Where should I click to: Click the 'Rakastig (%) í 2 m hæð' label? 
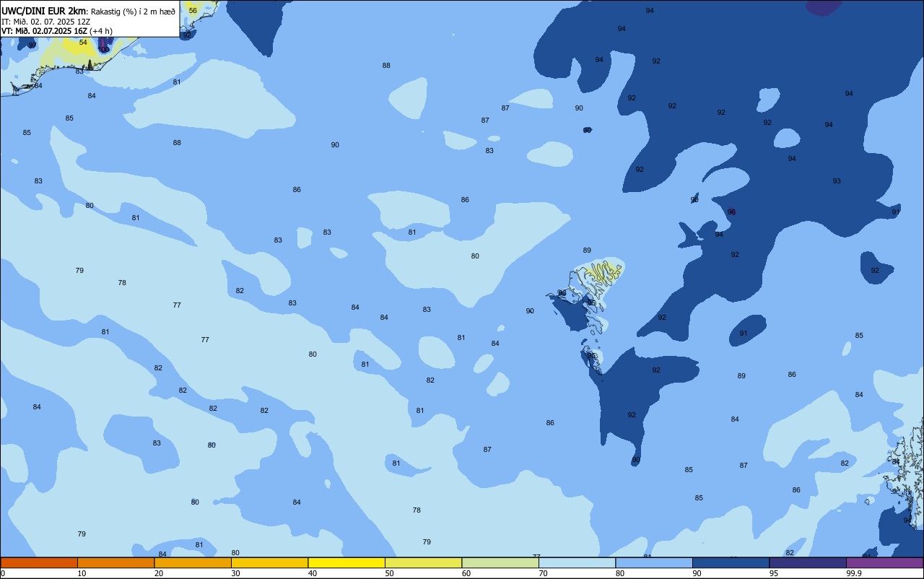click(x=133, y=12)
